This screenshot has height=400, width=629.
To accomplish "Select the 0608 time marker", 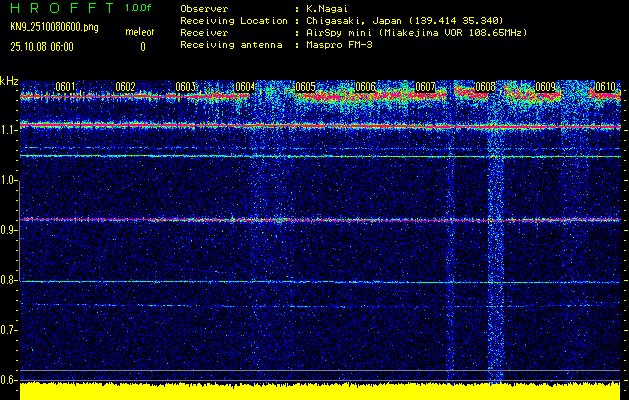I will click(485, 87).
